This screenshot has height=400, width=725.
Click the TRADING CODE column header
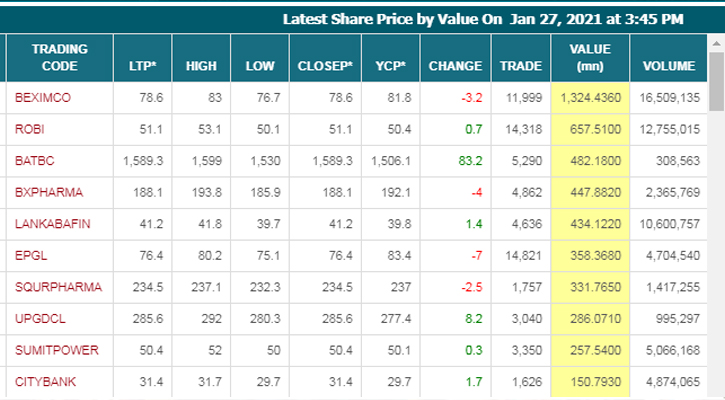59,57
